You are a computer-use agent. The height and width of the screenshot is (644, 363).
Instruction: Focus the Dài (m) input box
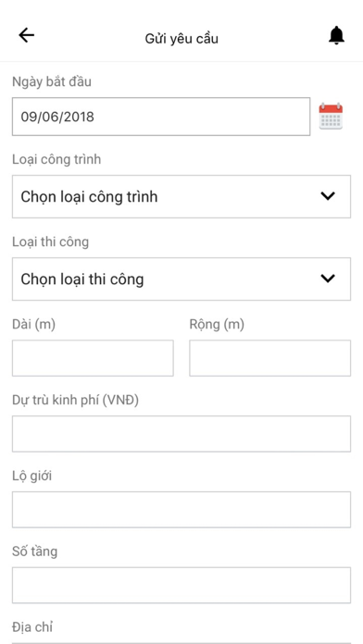[93, 358]
